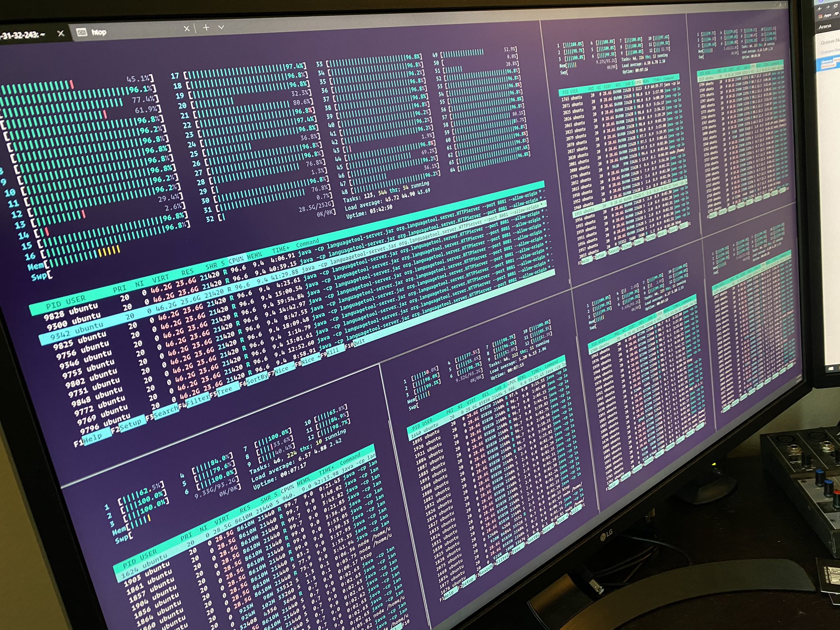Click the Command column header in the main pane
Screen dimensions: 840x630
308,243
